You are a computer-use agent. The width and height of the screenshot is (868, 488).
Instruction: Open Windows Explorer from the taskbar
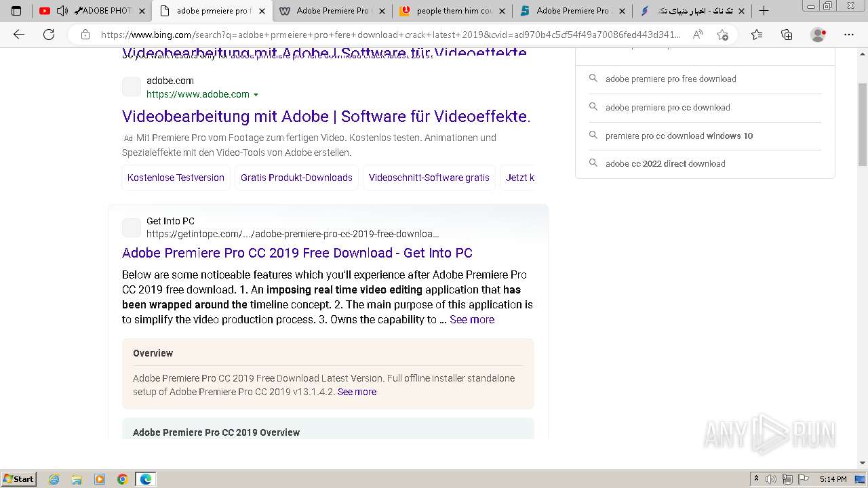point(77,479)
